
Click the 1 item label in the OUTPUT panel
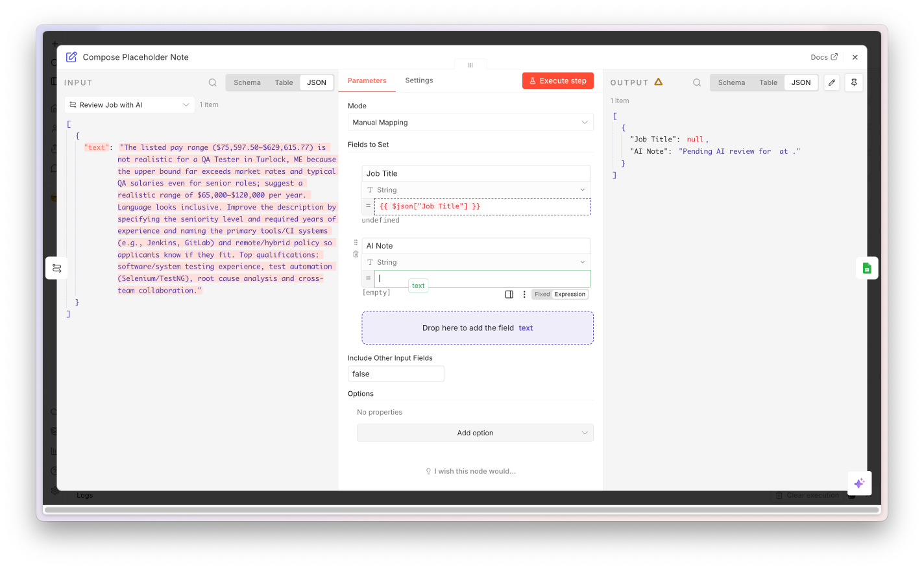click(620, 101)
